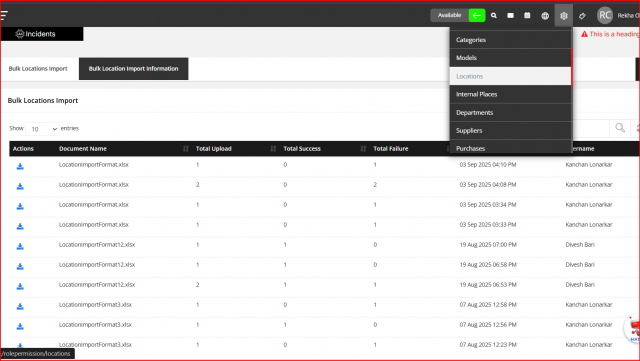Download file from 07 Aug 12:56 PM row
This screenshot has width=640, height=361.
20,326
